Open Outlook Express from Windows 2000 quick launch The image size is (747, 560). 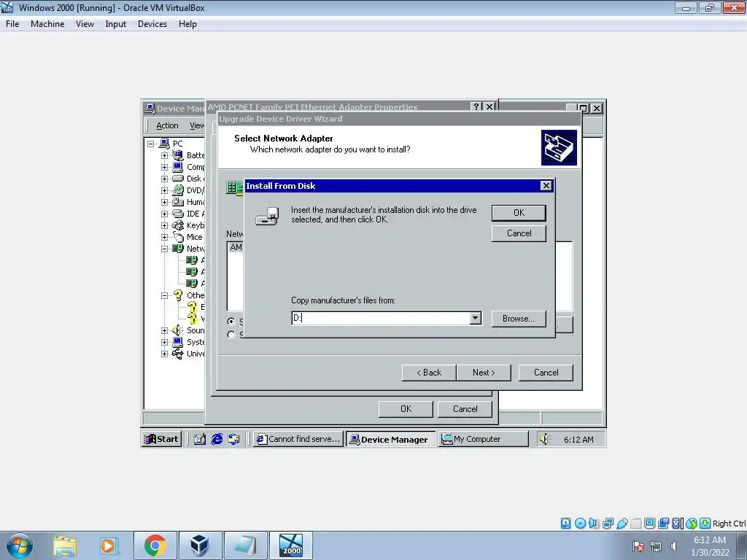click(x=233, y=439)
